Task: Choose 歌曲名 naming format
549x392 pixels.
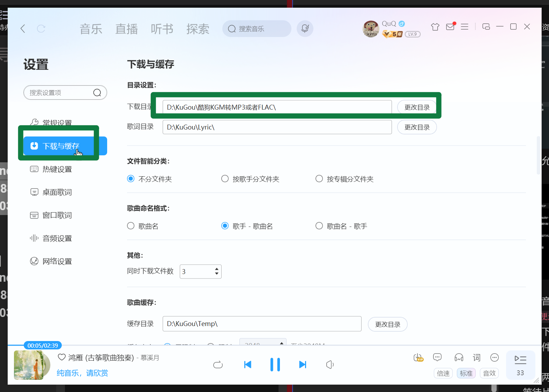Action: 131,226
